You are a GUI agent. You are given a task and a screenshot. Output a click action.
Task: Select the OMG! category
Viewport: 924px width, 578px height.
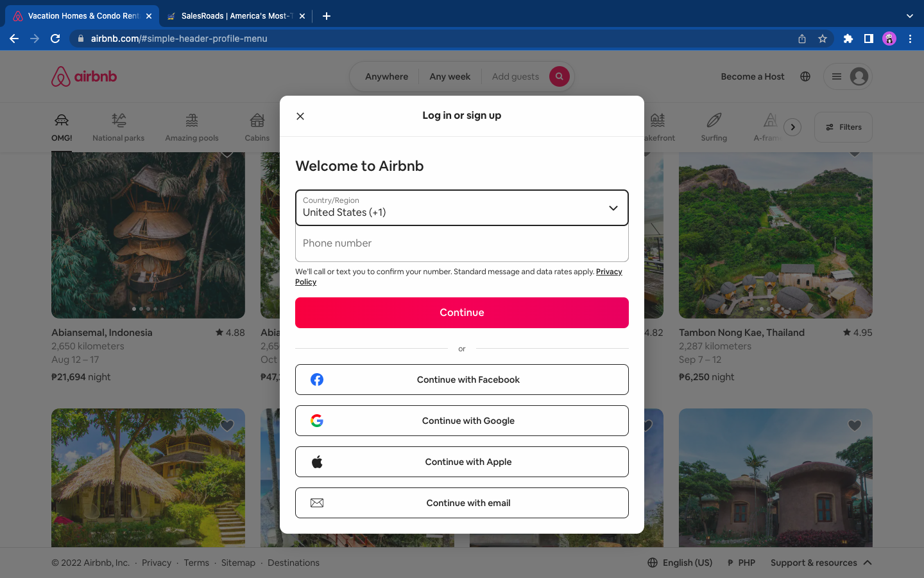click(62, 127)
